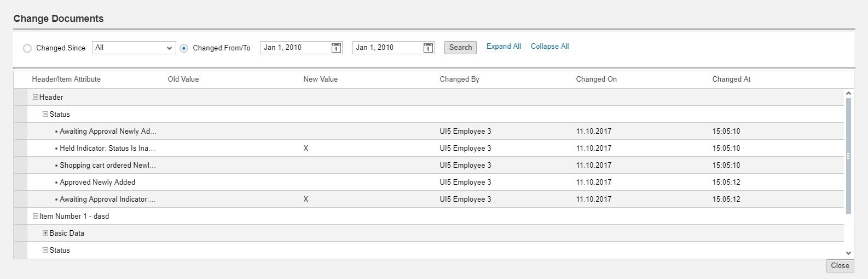Click 11.10.2017 in Shopping cart ordered row
The image size is (868, 279).
pyautogui.click(x=593, y=165)
